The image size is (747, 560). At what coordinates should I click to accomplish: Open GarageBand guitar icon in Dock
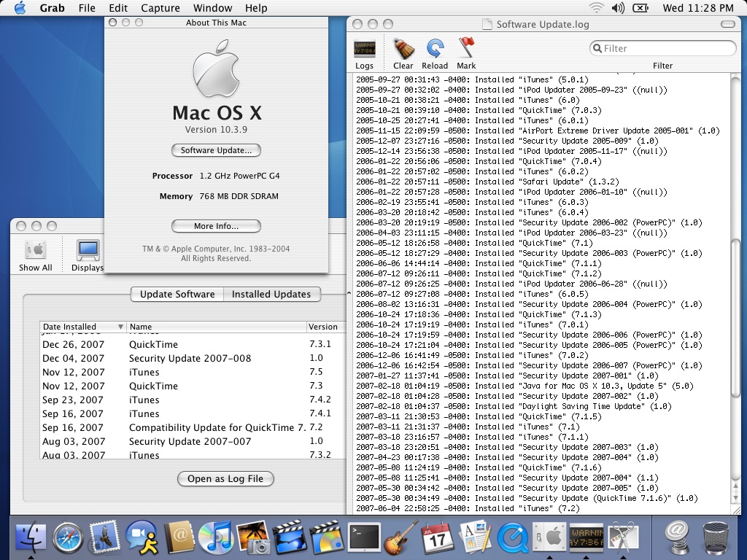401,537
